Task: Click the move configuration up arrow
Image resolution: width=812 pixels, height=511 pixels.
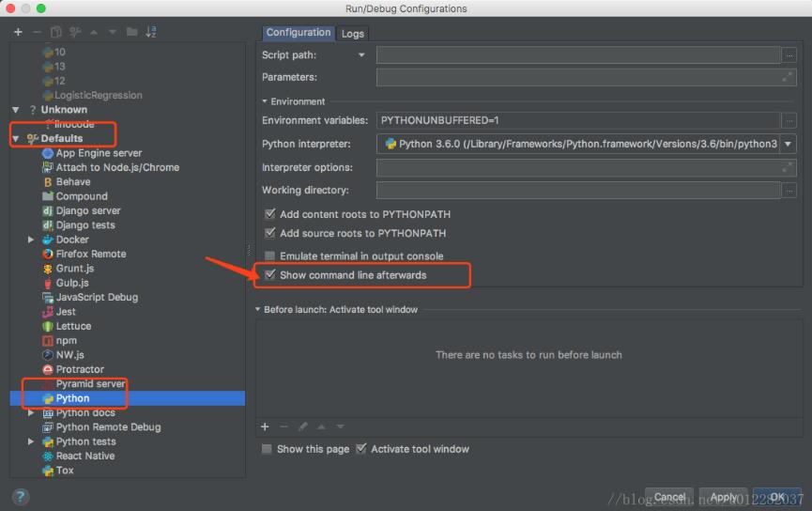Action: click(x=94, y=32)
